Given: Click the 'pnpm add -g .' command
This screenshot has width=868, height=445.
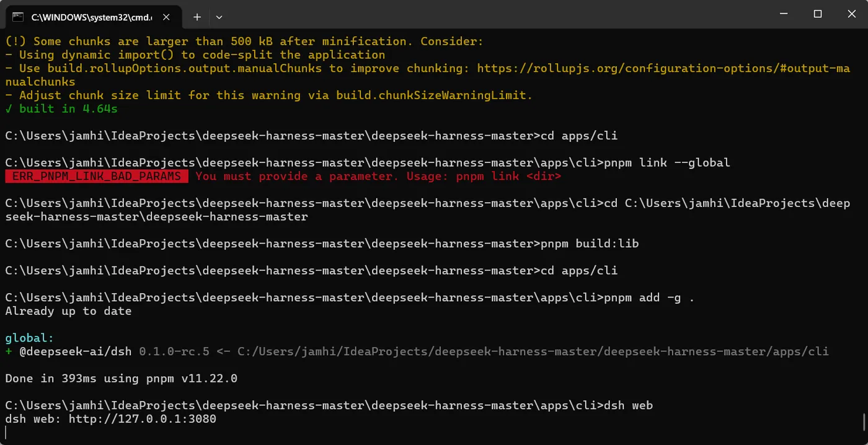Looking at the screenshot, I should click(649, 298).
